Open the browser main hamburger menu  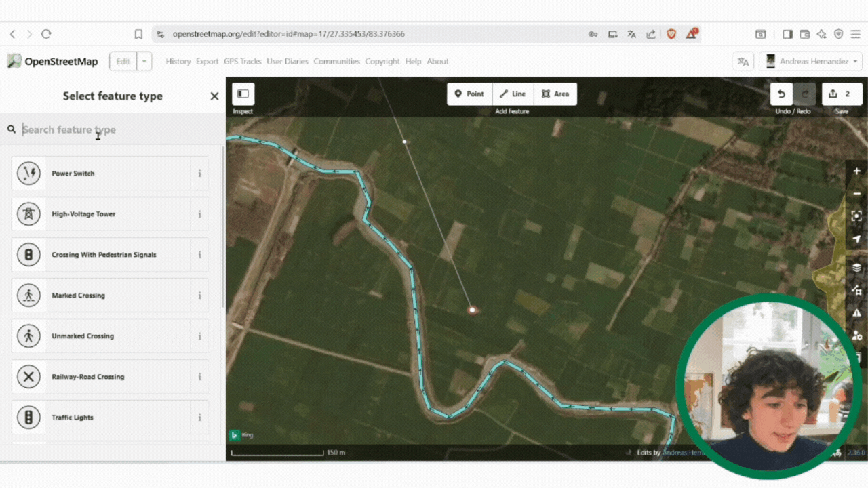856,34
